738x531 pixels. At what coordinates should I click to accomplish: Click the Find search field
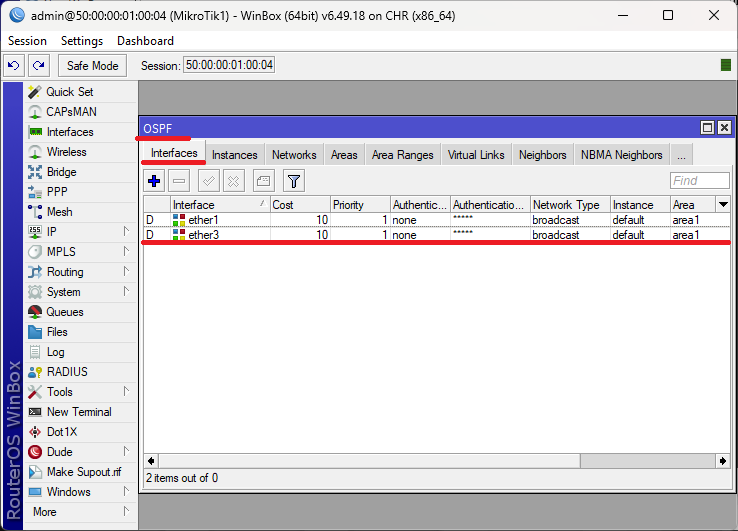point(699,181)
